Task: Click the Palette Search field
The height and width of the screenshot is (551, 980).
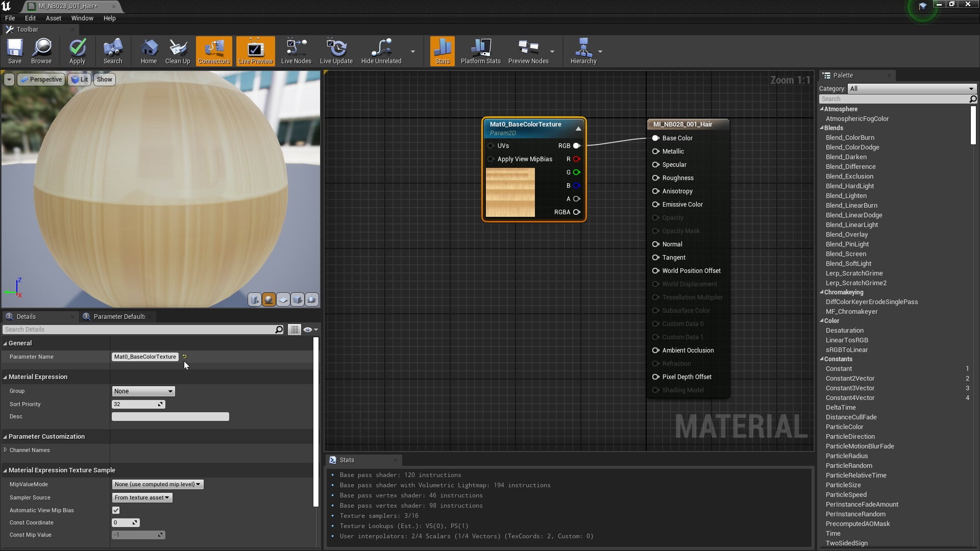Action: click(x=894, y=99)
